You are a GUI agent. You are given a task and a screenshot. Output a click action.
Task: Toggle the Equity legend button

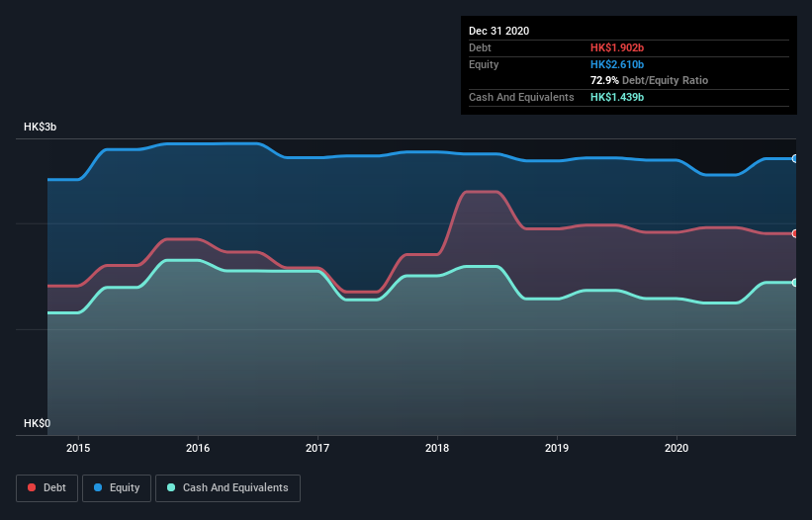(x=117, y=488)
